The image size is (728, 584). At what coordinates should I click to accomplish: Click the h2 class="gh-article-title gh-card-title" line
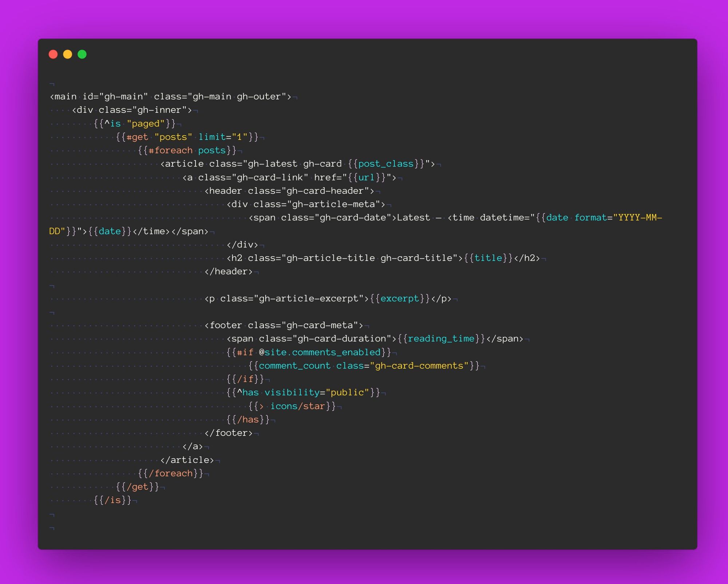pyautogui.click(x=383, y=258)
